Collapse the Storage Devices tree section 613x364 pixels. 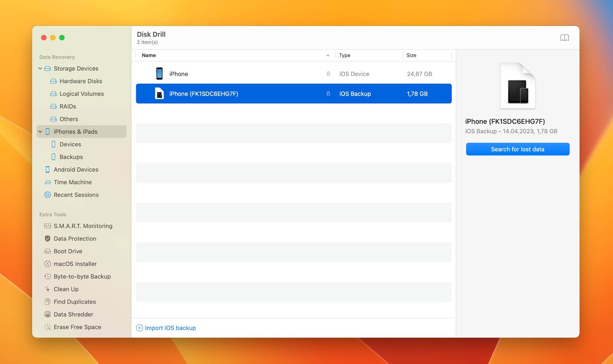click(40, 69)
